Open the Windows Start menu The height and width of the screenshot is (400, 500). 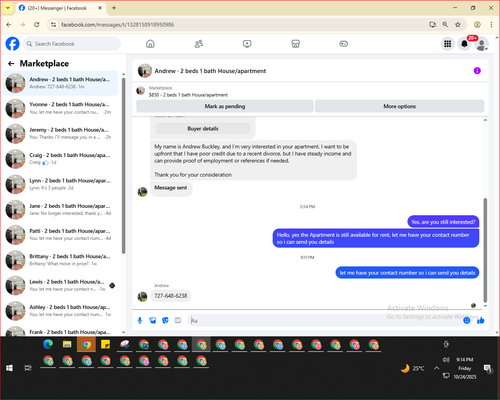click(x=9, y=368)
